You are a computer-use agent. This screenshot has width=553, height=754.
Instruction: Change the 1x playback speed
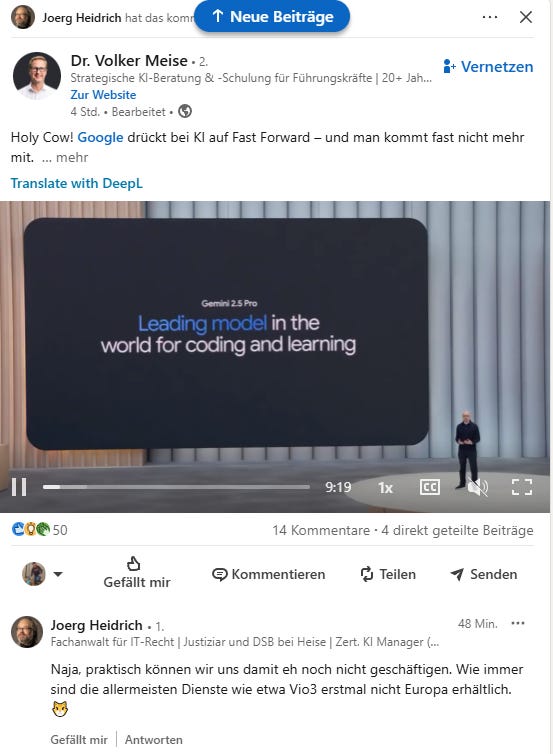[x=385, y=488]
